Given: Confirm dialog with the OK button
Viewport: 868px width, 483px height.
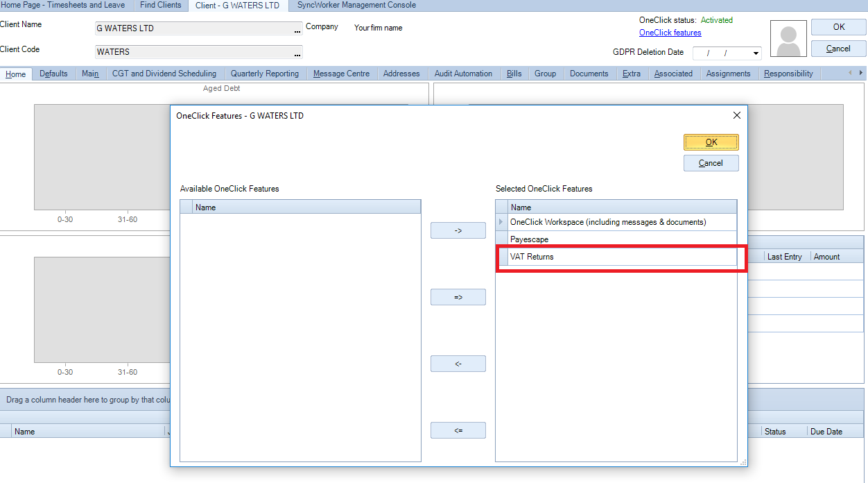Looking at the screenshot, I should tap(711, 142).
